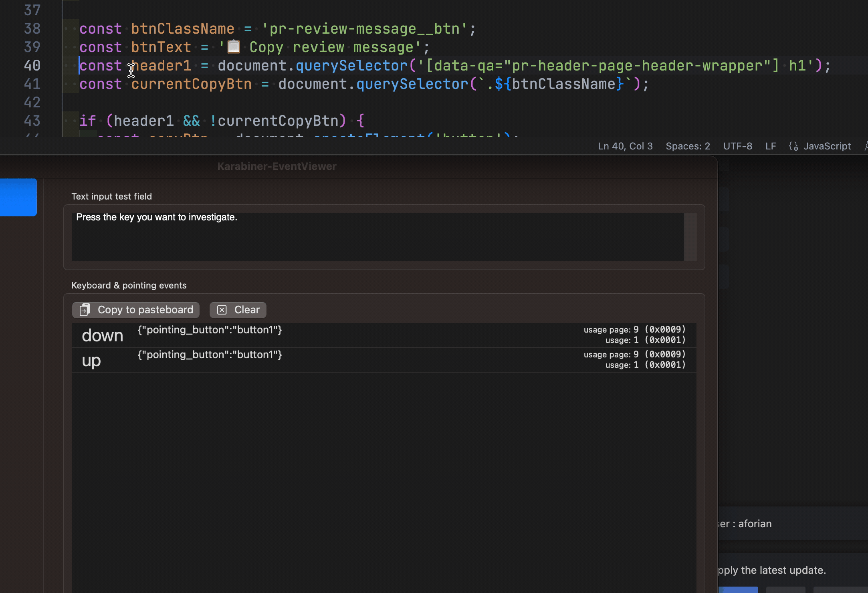
Task: Click the LF line-ending indicator
Action: pyautogui.click(x=771, y=146)
